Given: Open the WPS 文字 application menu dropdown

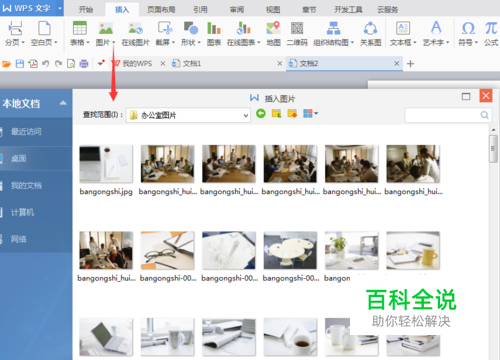Looking at the screenshot, I should pyautogui.click(x=60, y=8).
